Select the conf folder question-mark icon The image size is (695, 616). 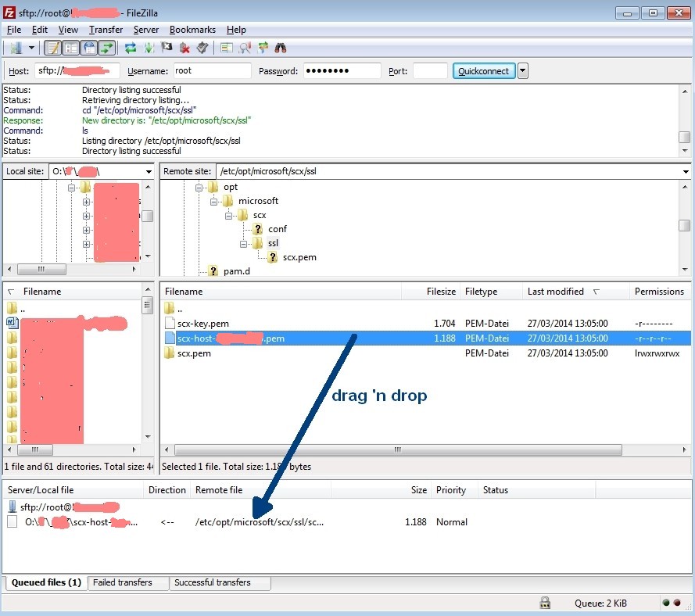(x=258, y=229)
